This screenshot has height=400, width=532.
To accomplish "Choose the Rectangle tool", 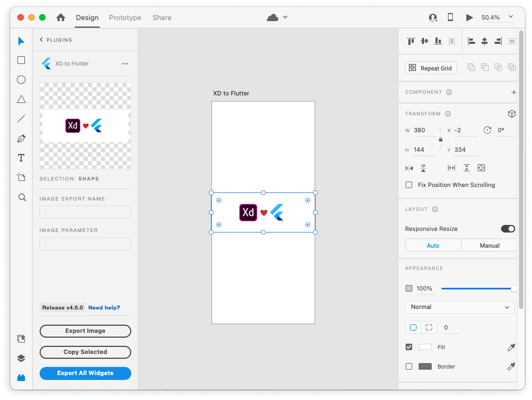I will pos(21,60).
